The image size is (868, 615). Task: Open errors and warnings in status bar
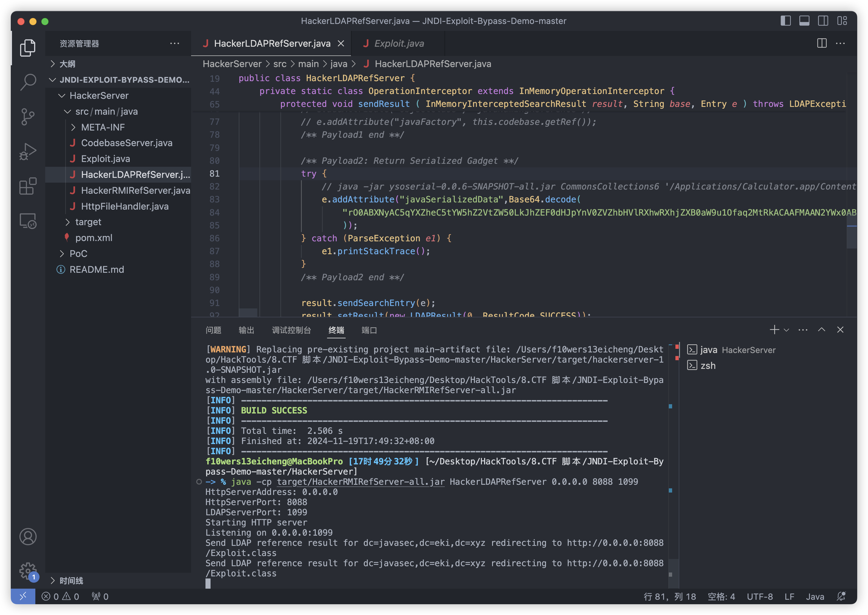[60, 596]
